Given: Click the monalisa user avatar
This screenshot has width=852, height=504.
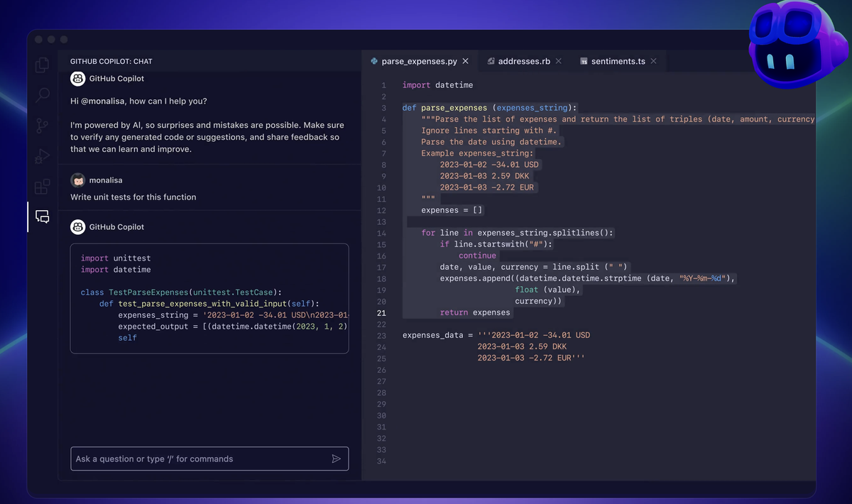Looking at the screenshot, I should click(x=78, y=180).
